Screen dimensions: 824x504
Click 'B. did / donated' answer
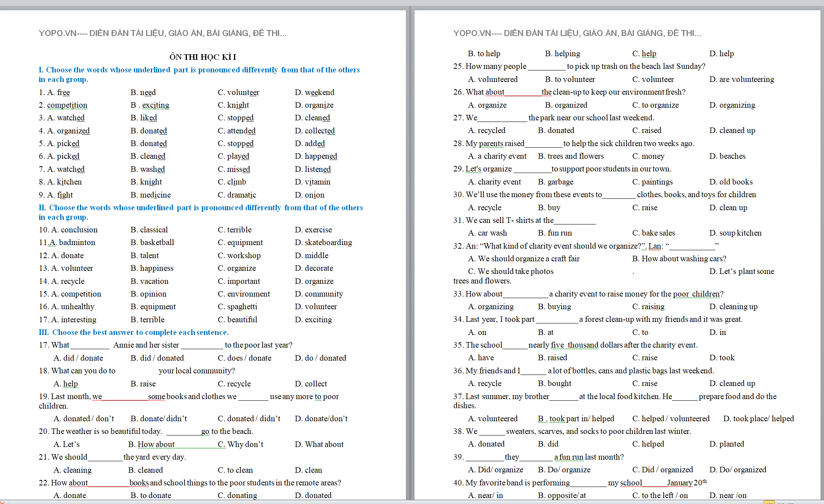[157, 358]
